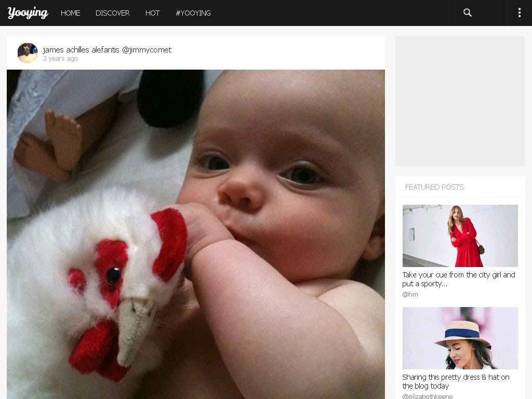Click jimmycomet's profile avatar
This screenshot has width=532, height=399.
tap(28, 53)
